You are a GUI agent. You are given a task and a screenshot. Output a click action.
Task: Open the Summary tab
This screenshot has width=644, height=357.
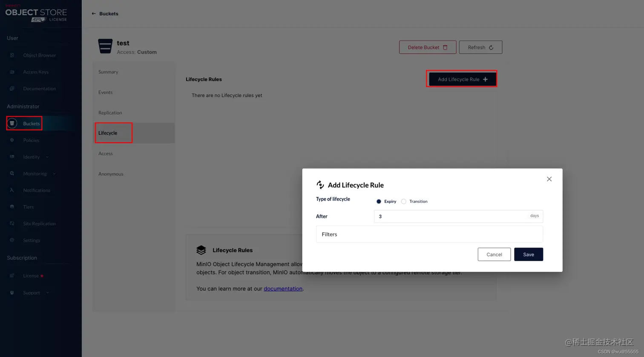coord(133,72)
